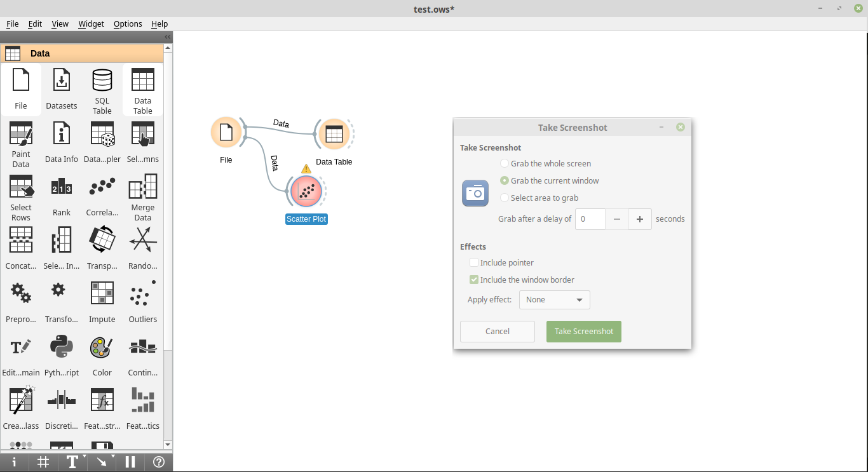
Task: Collapse the Data category header
Action: tap(83, 53)
